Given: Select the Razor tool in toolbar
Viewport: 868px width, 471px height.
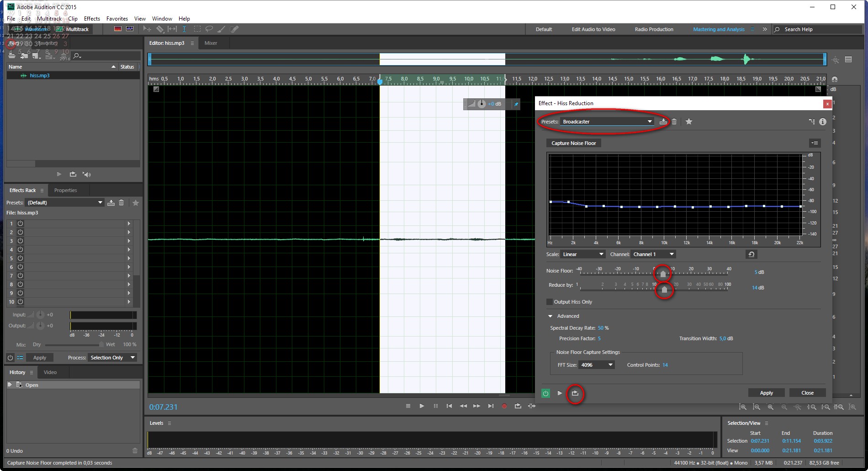Looking at the screenshot, I should click(160, 29).
